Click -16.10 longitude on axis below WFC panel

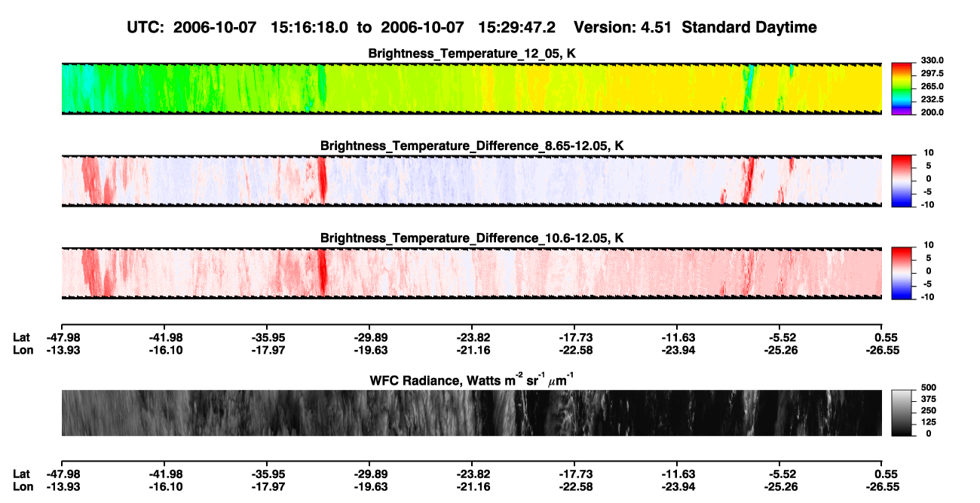(x=165, y=486)
